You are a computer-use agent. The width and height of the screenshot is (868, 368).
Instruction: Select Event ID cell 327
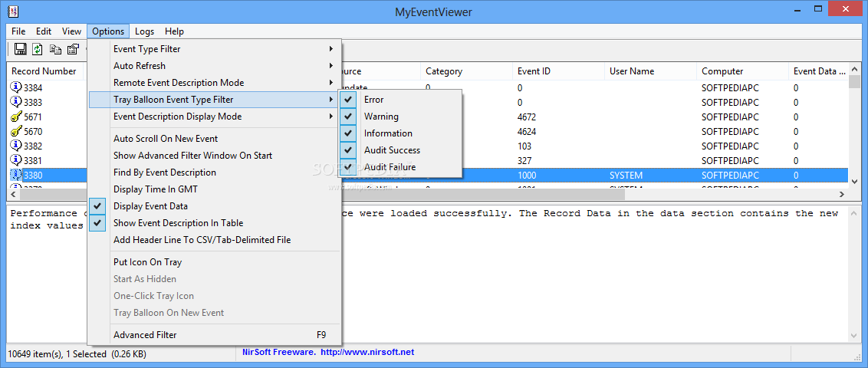[524, 160]
